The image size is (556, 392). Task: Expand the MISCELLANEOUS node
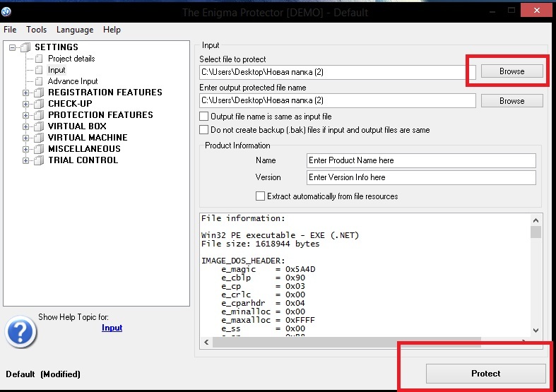click(x=25, y=149)
